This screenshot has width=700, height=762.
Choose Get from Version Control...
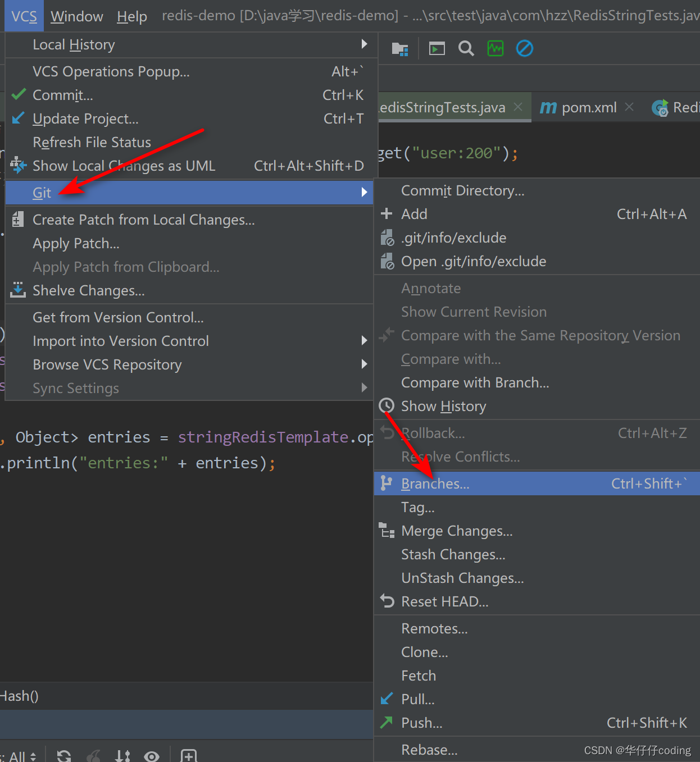click(189, 317)
